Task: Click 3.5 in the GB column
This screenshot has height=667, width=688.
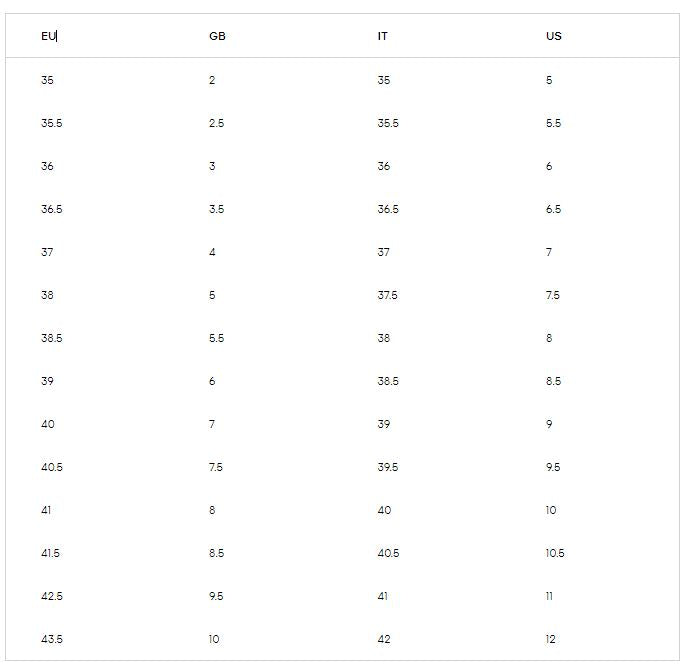Action: (216, 209)
